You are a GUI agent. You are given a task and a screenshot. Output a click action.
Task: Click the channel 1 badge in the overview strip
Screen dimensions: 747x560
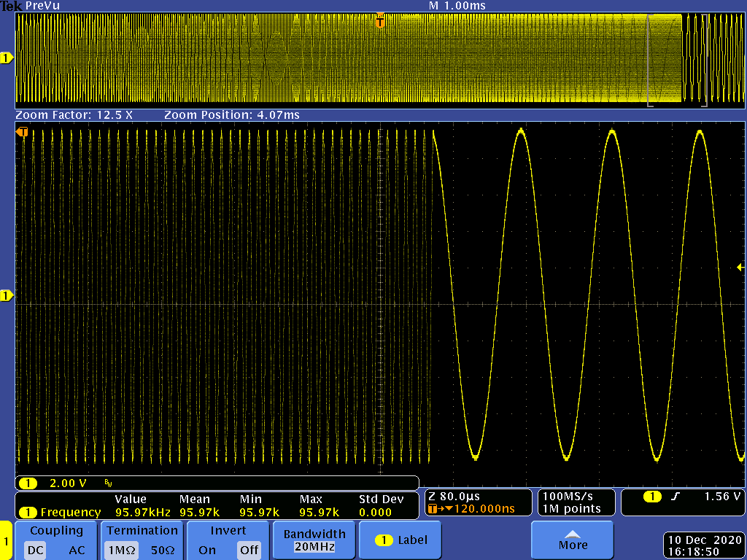(x=7, y=58)
